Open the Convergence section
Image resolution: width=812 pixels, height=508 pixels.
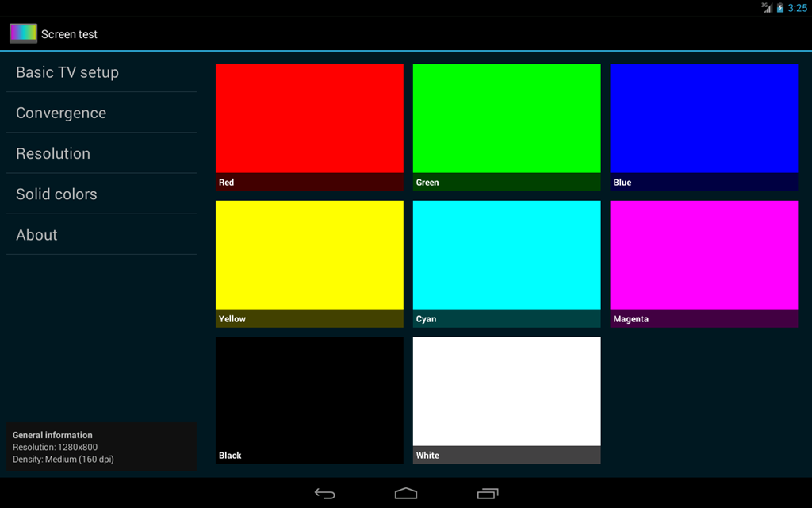point(101,113)
